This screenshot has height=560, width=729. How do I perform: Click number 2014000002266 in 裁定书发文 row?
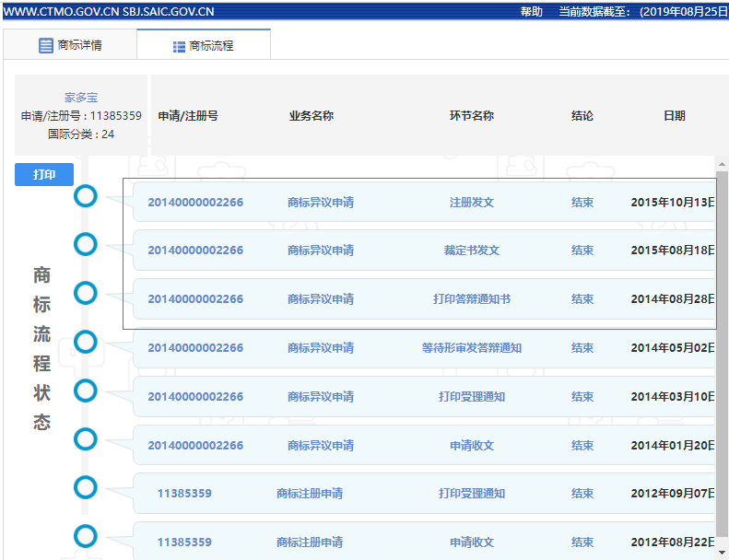point(195,250)
